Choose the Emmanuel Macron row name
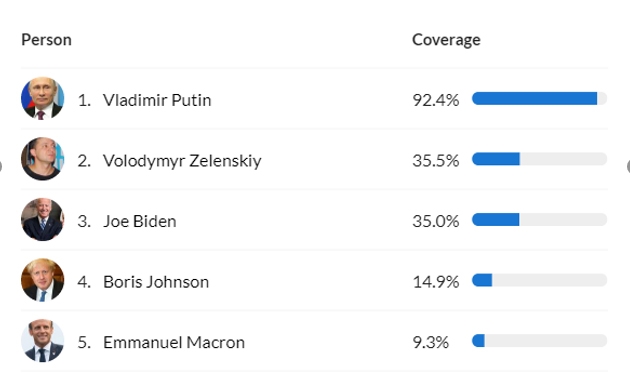The width and height of the screenshot is (630, 381). coord(174,342)
